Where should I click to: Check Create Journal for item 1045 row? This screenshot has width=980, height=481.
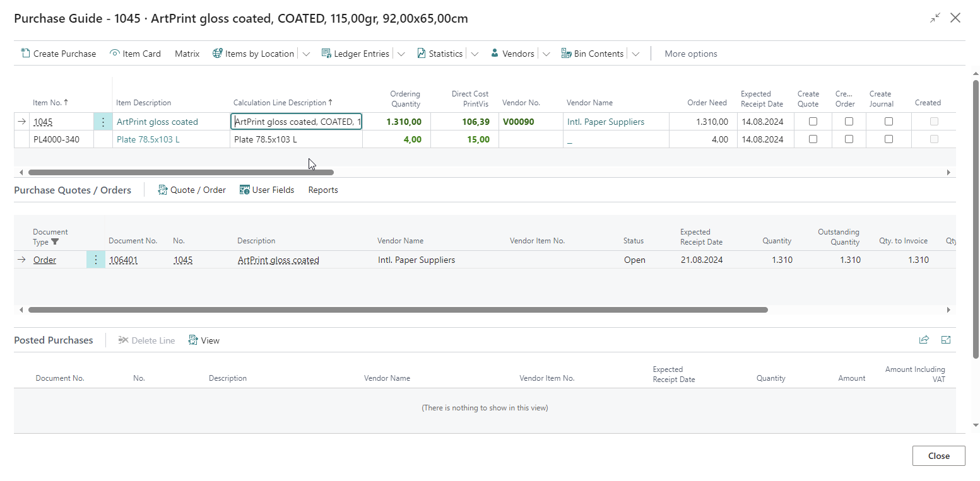(x=888, y=122)
